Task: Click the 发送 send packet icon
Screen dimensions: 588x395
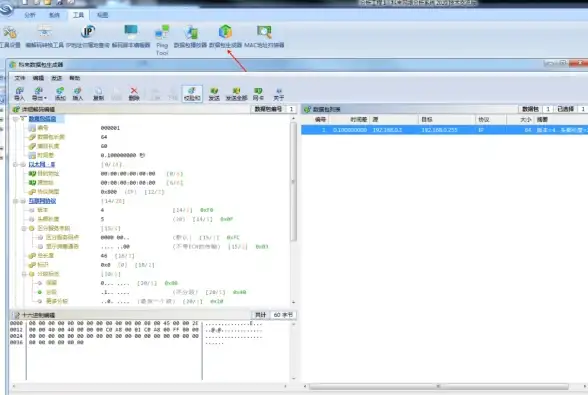Action: 214,94
